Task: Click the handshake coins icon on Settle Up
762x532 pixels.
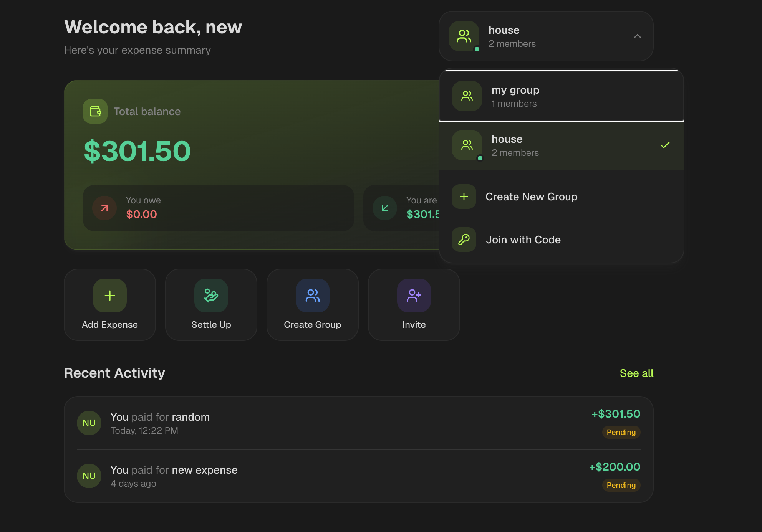Action: [211, 296]
